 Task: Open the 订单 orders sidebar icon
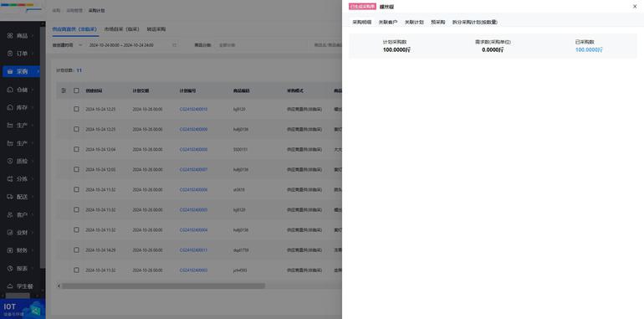[10, 54]
